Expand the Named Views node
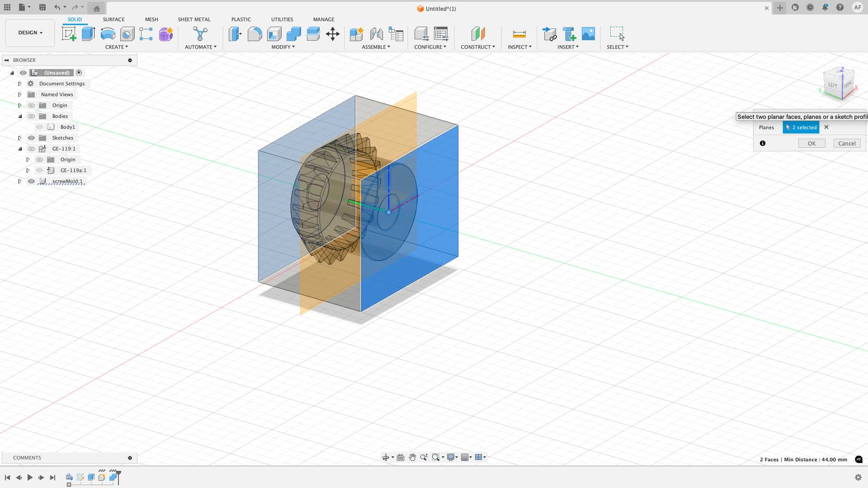This screenshot has width=868, height=488. [19, 94]
